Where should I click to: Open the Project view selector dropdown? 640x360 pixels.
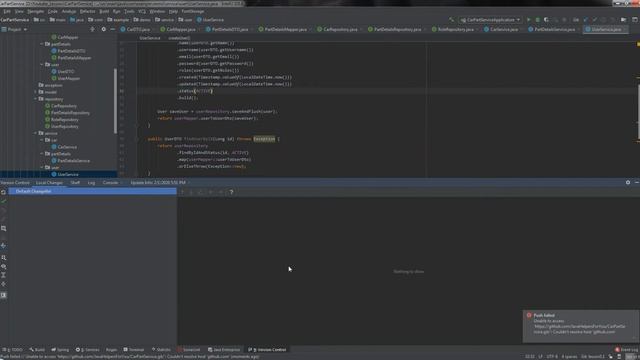(15, 29)
